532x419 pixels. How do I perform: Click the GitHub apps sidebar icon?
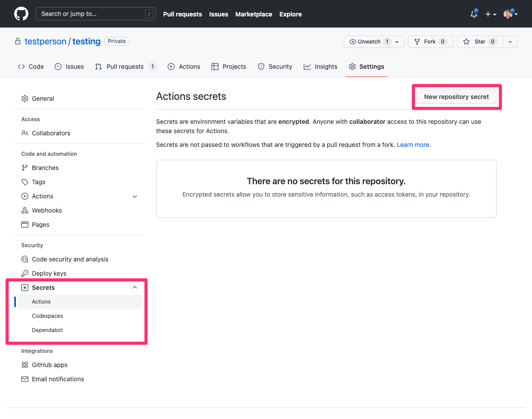pos(25,364)
